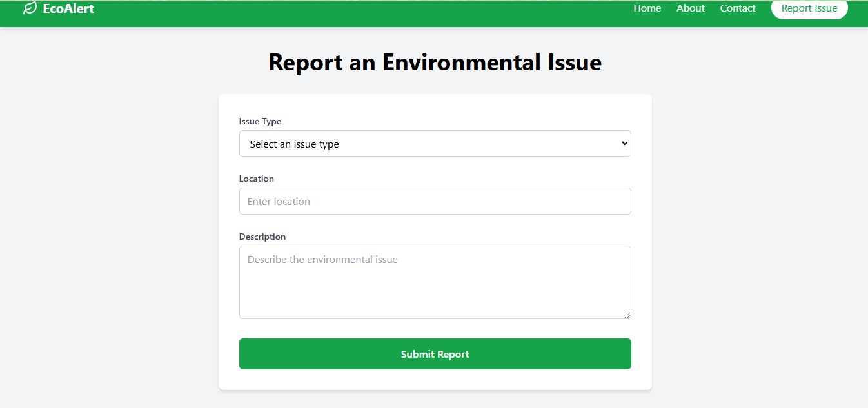The height and width of the screenshot is (408, 868).
Task: Submit the report with Submit Report button
Action: [x=435, y=354]
